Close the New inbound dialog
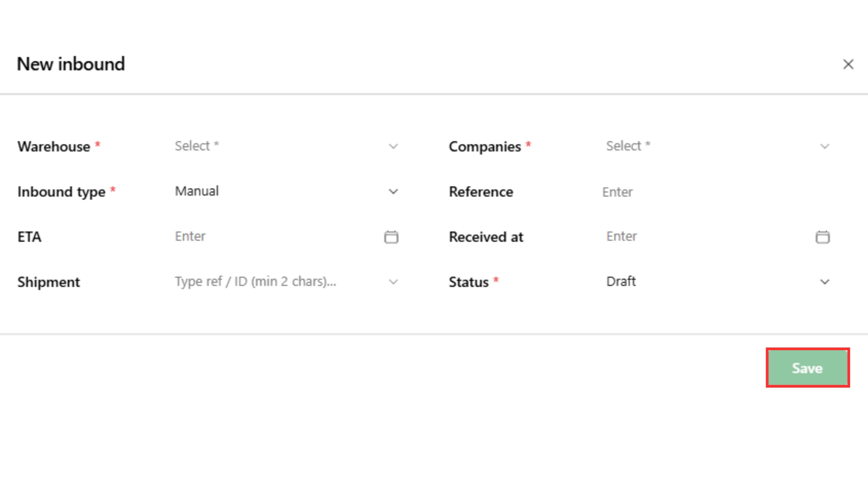Image resolution: width=868 pixels, height=488 pixels. (x=848, y=64)
